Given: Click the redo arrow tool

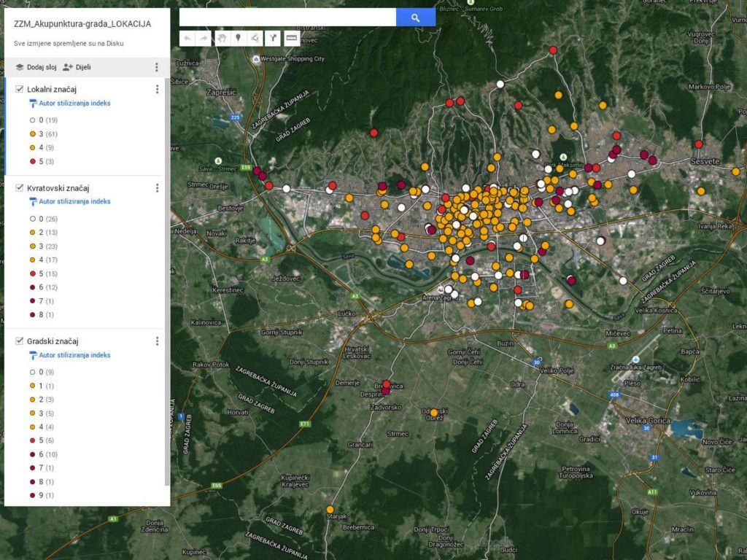Looking at the screenshot, I should coord(204,38).
